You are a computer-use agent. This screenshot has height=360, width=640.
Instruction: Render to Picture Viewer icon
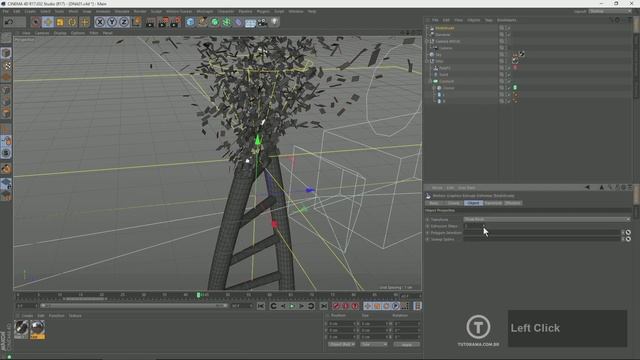tap(163, 22)
